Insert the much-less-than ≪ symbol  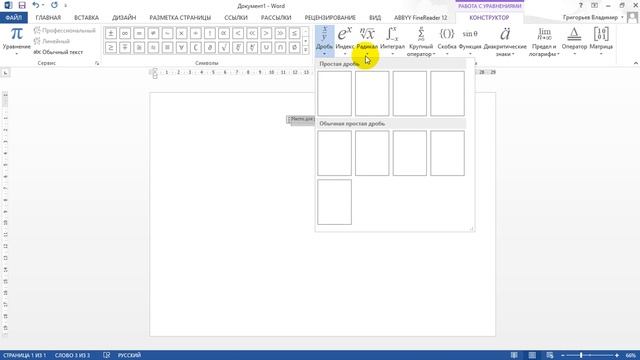tap(252, 33)
